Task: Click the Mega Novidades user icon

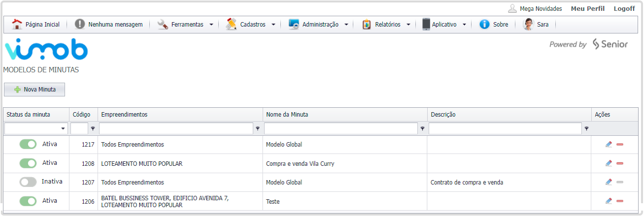Action: pos(512,8)
